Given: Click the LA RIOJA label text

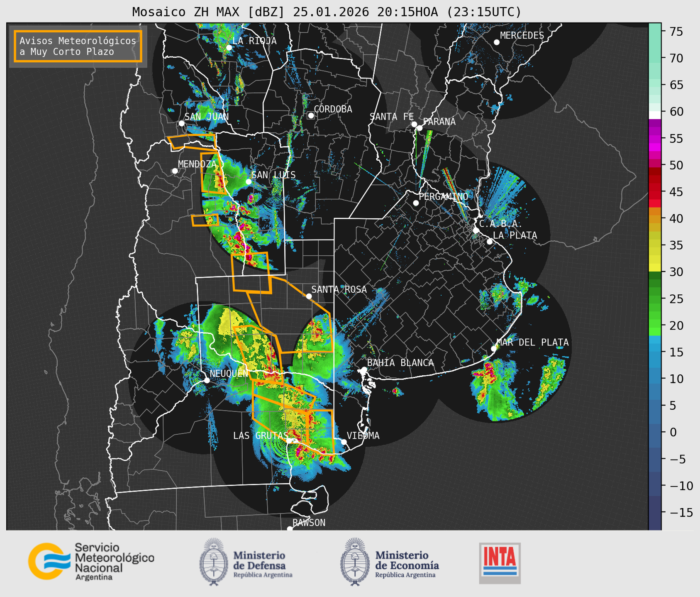Looking at the screenshot, I should (x=254, y=41).
